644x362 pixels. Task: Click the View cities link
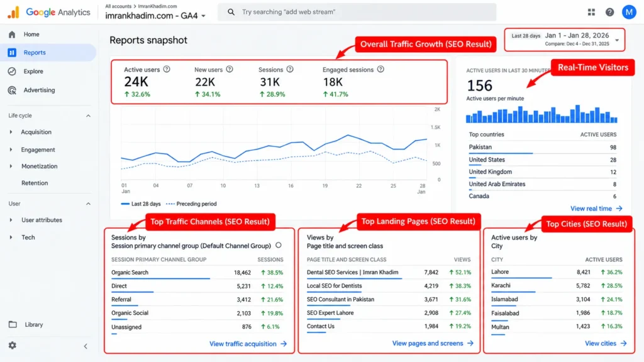coord(601,343)
